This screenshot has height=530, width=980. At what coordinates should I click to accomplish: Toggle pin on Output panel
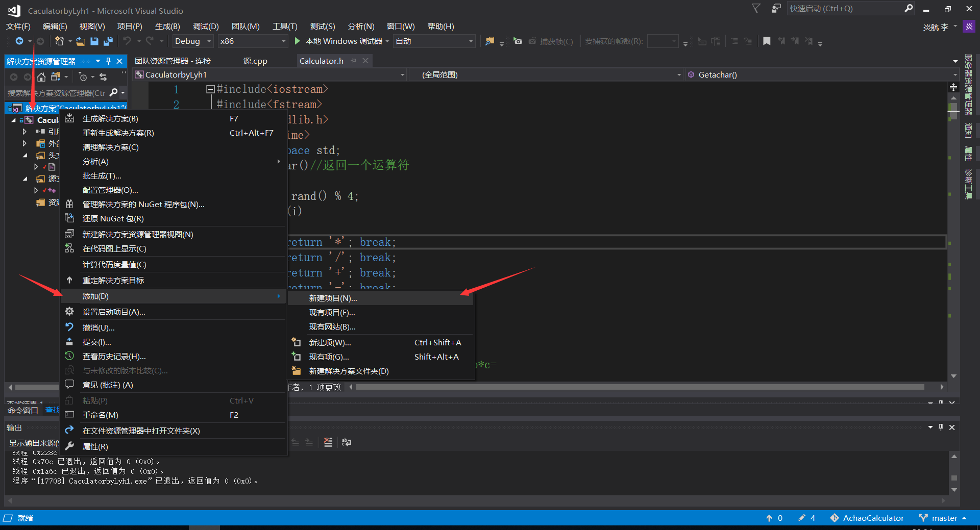point(941,427)
